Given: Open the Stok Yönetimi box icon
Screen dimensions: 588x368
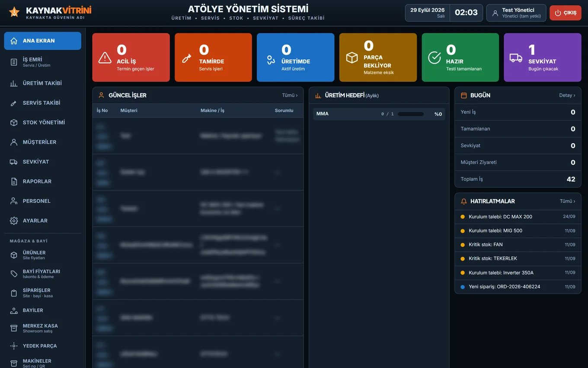Looking at the screenshot, I should point(14,123).
